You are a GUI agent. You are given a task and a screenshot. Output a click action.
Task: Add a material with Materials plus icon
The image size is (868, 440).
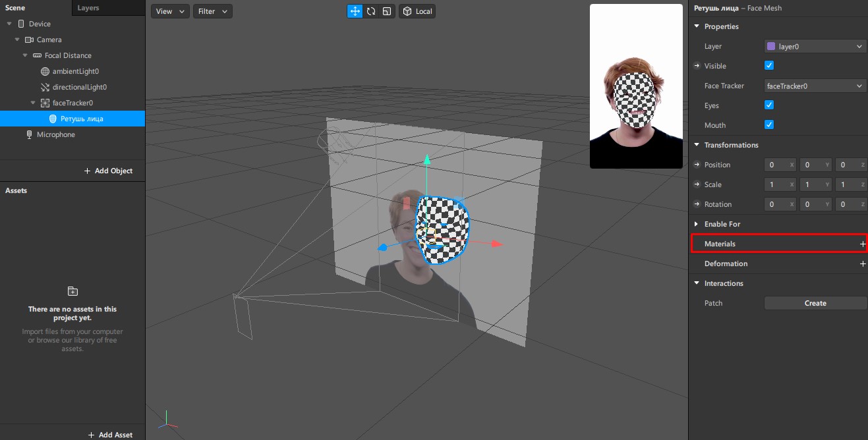pos(863,244)
